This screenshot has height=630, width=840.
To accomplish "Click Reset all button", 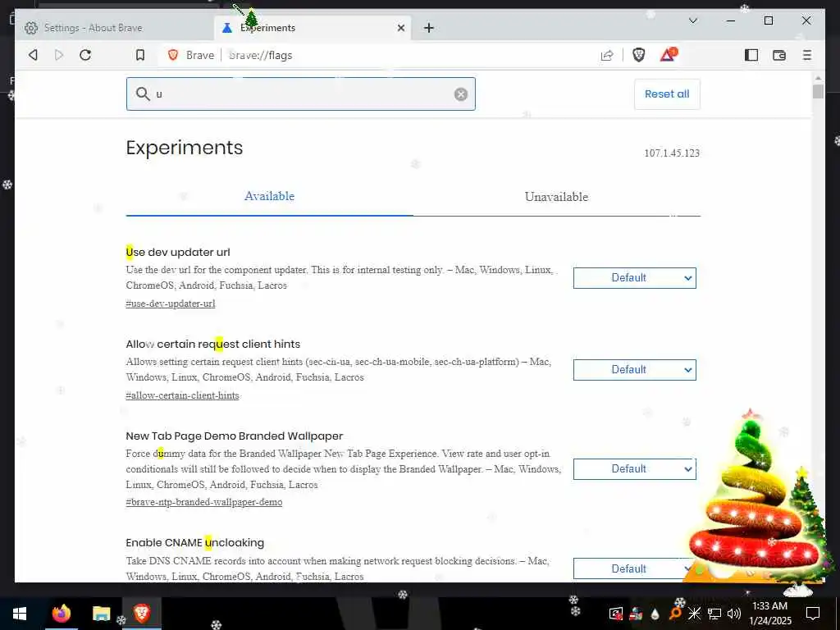I will tap(667, 94).
